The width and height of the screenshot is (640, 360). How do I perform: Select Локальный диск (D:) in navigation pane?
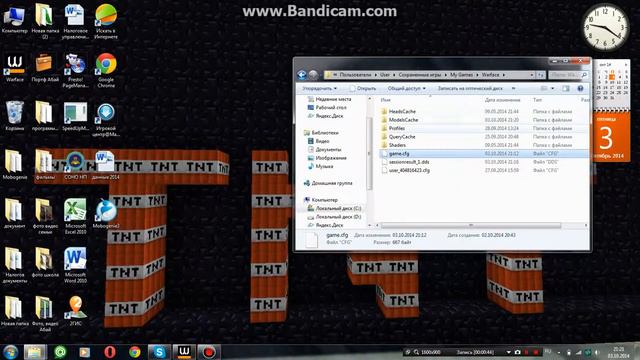338,217
